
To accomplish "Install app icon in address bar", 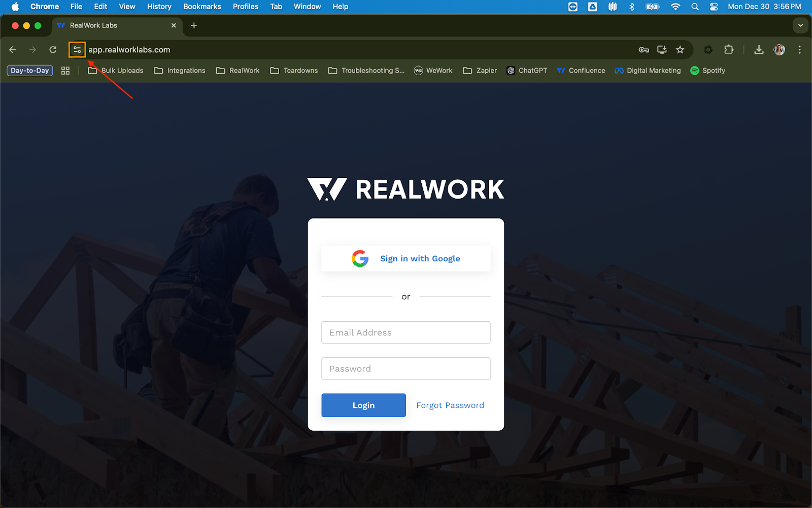I will tap(662, 50).
